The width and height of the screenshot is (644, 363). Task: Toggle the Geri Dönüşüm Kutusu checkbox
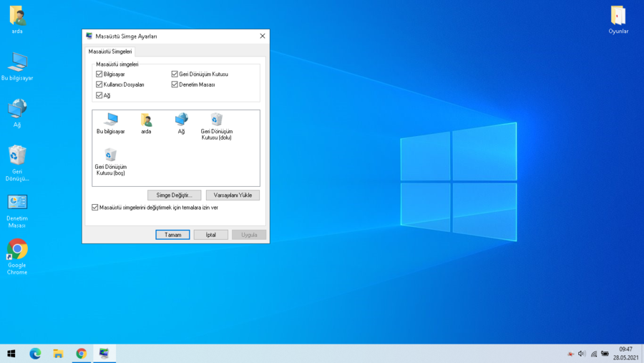pos(175,74)
